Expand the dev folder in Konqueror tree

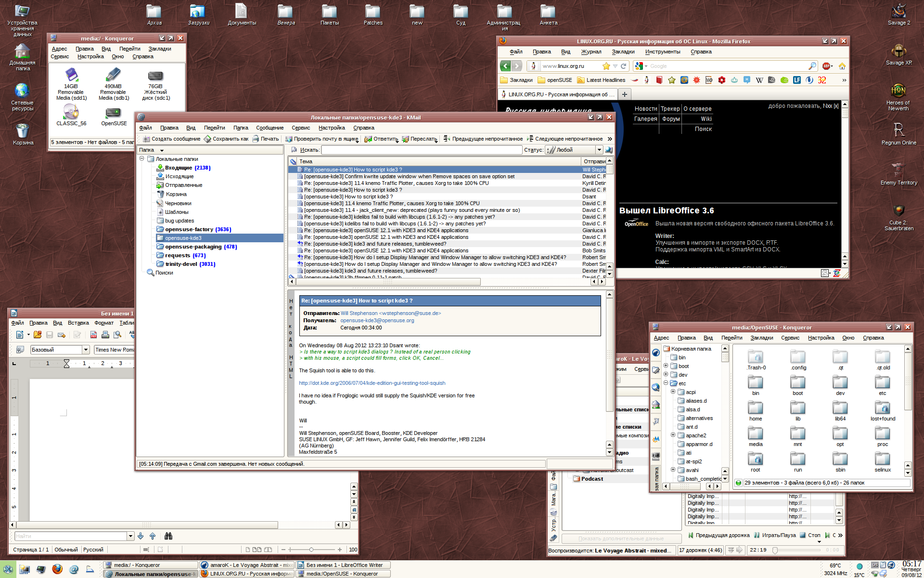click(x=666, y=375)
